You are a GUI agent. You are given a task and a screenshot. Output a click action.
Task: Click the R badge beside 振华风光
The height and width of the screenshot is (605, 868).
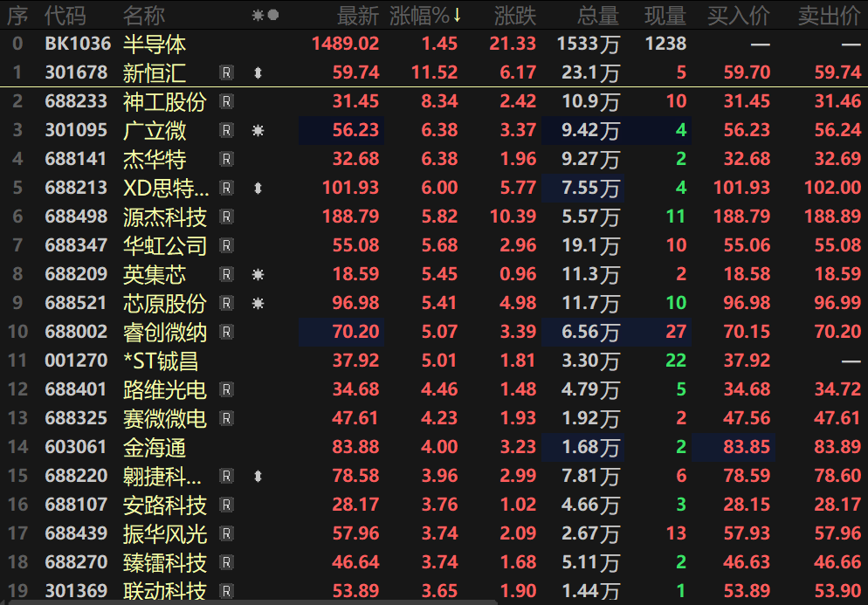(x=226, y=533)
